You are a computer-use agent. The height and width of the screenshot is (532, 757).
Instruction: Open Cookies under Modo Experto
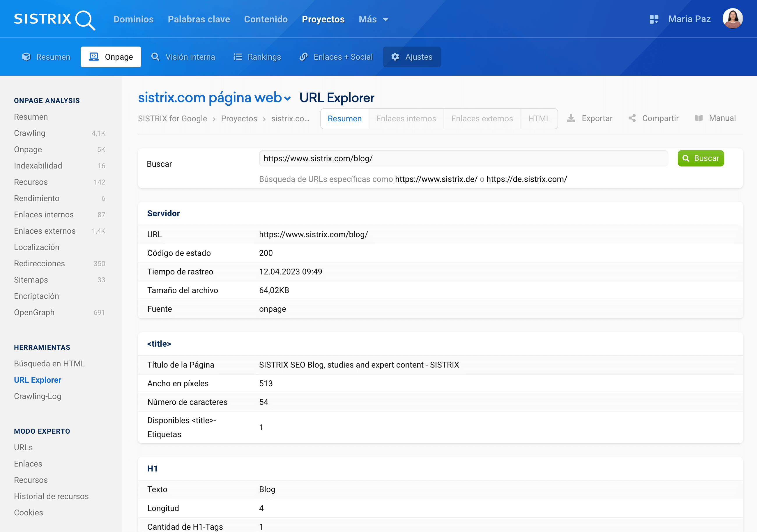tap(28, 513)
